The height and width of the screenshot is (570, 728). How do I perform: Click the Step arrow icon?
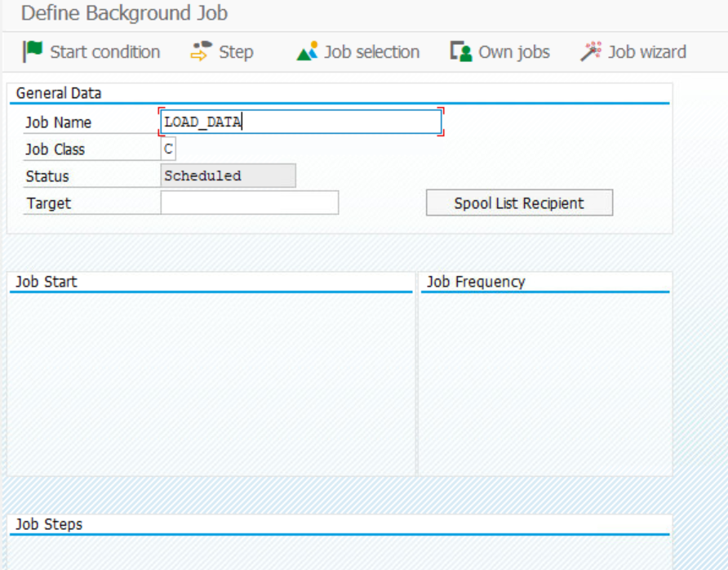(202, 51)
